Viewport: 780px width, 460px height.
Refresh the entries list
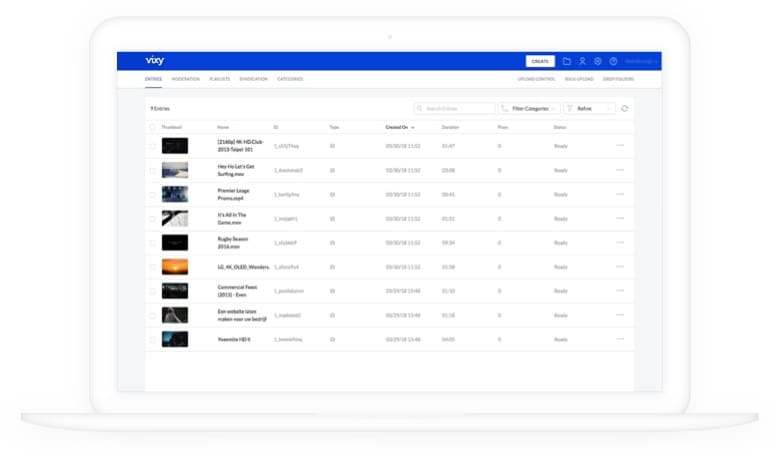625,108
